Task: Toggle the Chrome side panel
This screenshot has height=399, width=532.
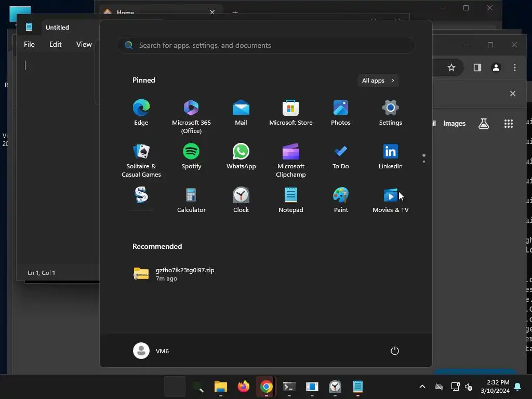Action: [x=477, y=68]
